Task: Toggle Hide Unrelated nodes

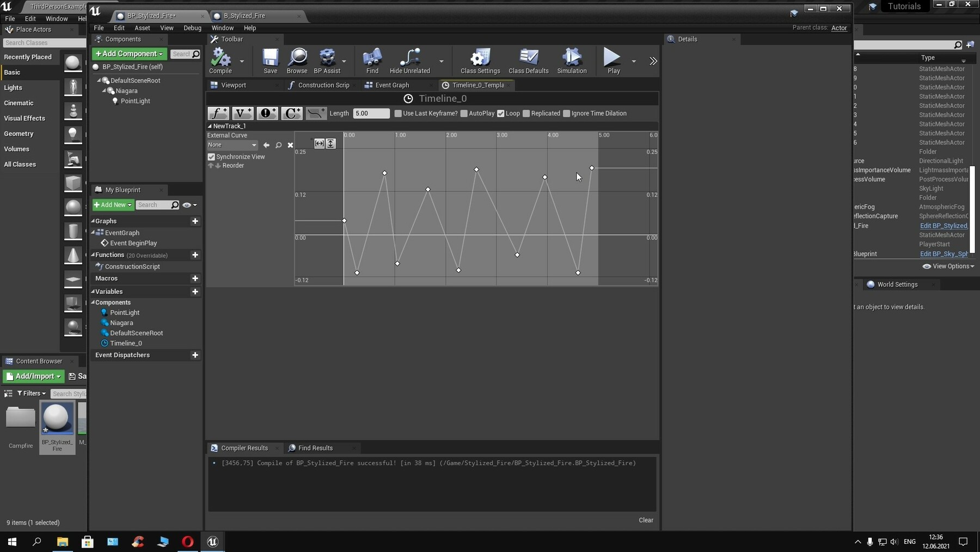Action: 410,61
